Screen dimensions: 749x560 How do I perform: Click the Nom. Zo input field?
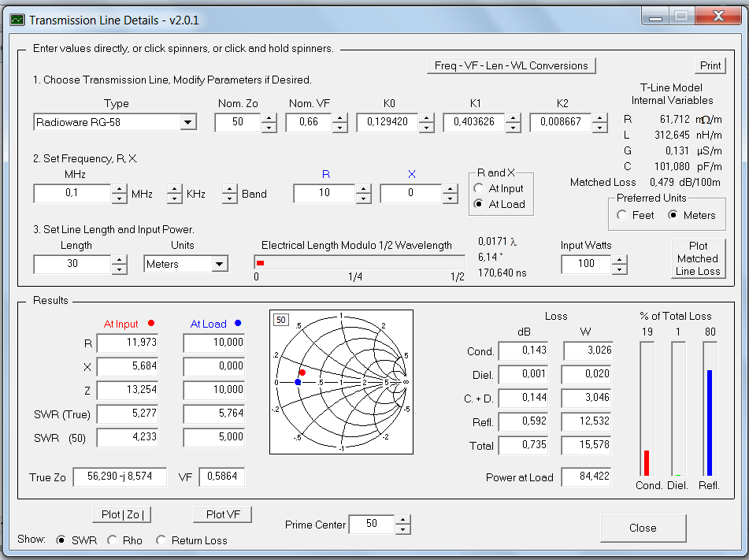pos(238,122)
